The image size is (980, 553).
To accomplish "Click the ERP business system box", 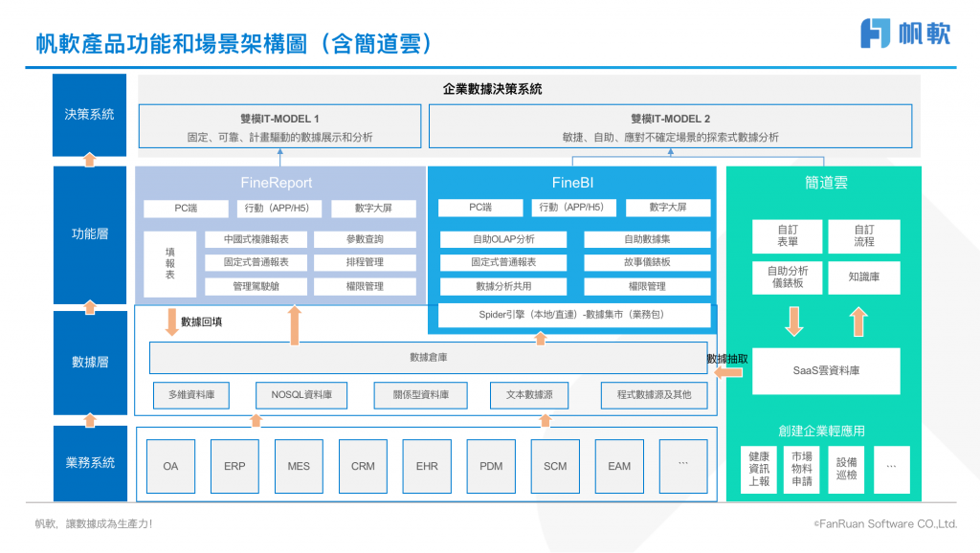I will (234, 467).
